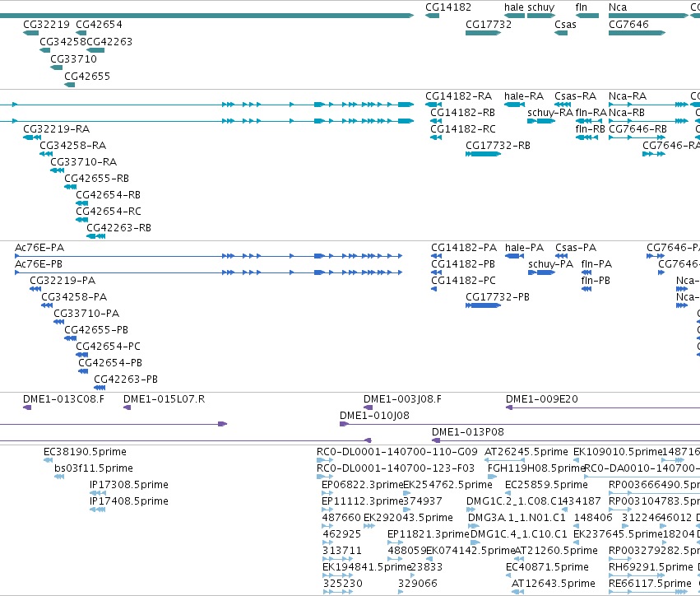
Task: Select EST AT12643.5prime
Action: (x=554, y=584)
